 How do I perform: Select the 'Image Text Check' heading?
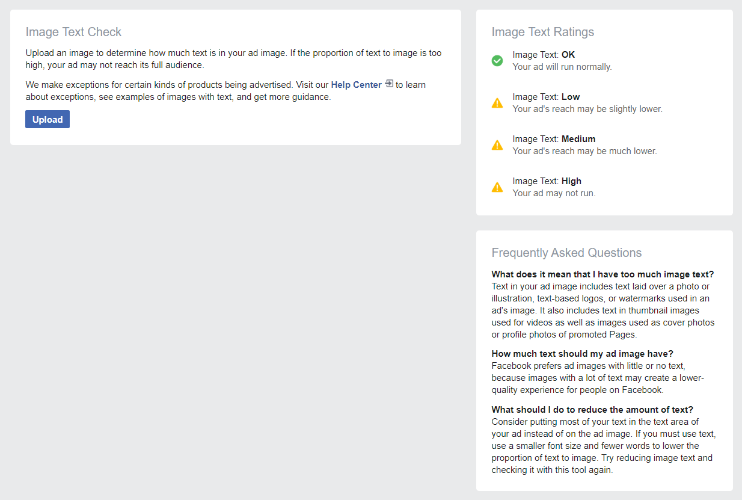click(x=73, y=32)
